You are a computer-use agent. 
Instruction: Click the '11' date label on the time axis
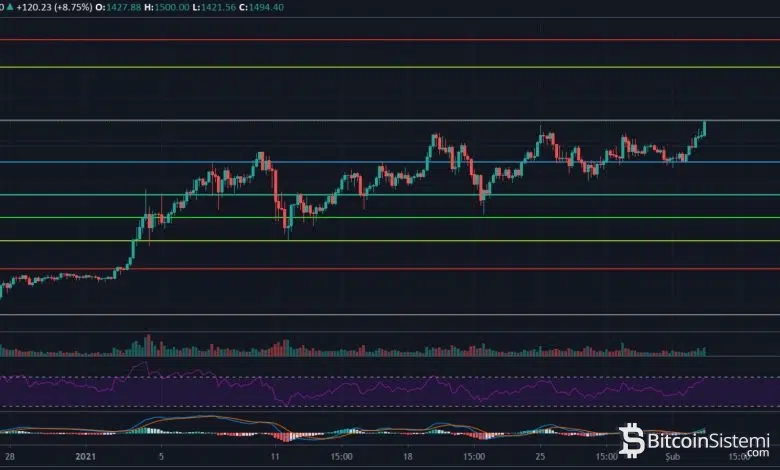coord(275,456)
